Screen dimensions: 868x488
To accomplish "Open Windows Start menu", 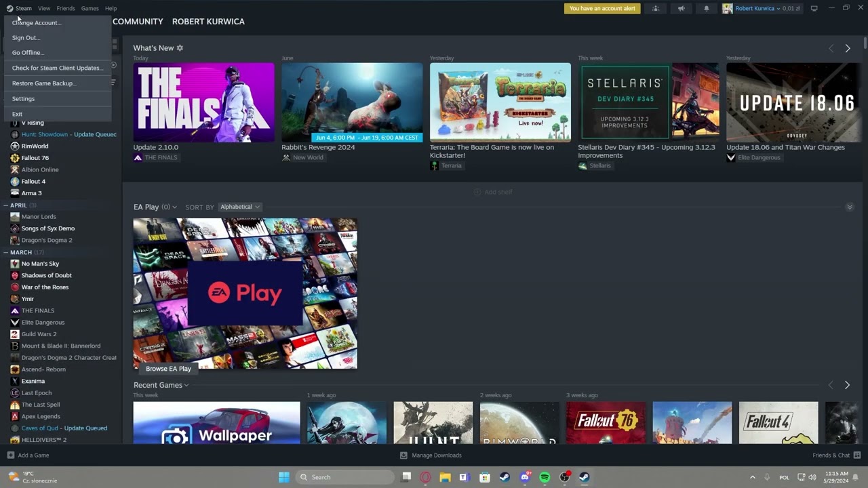I will [284, 477].
